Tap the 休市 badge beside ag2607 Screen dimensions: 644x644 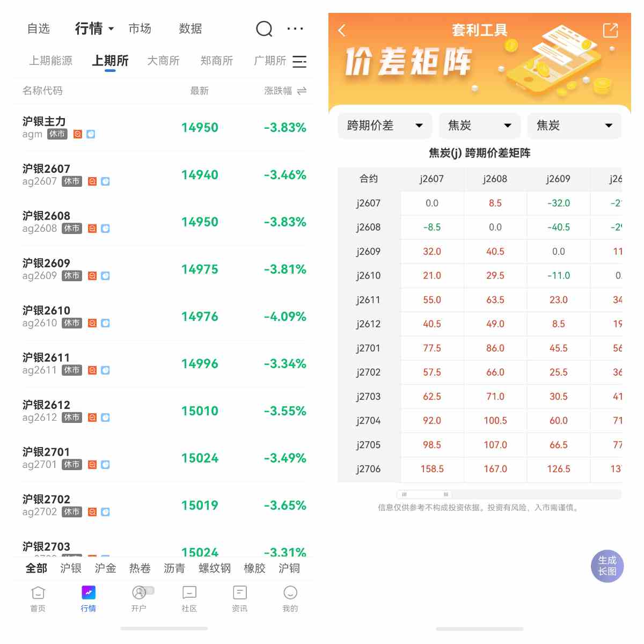click(x=72, y=181)
